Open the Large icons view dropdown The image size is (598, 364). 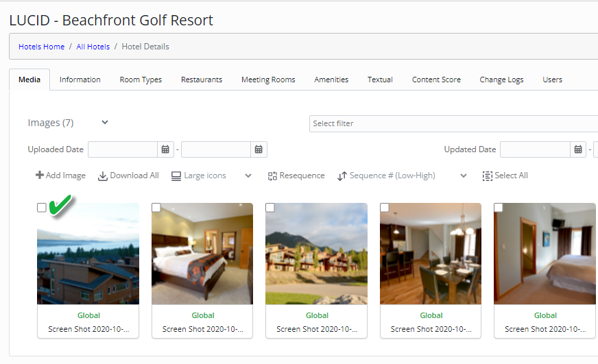(248, 176)
